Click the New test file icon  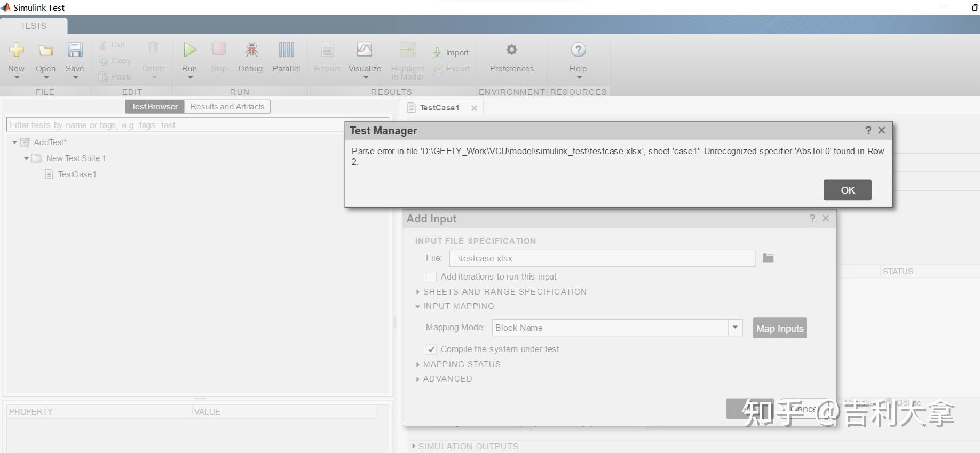point(16,50)
